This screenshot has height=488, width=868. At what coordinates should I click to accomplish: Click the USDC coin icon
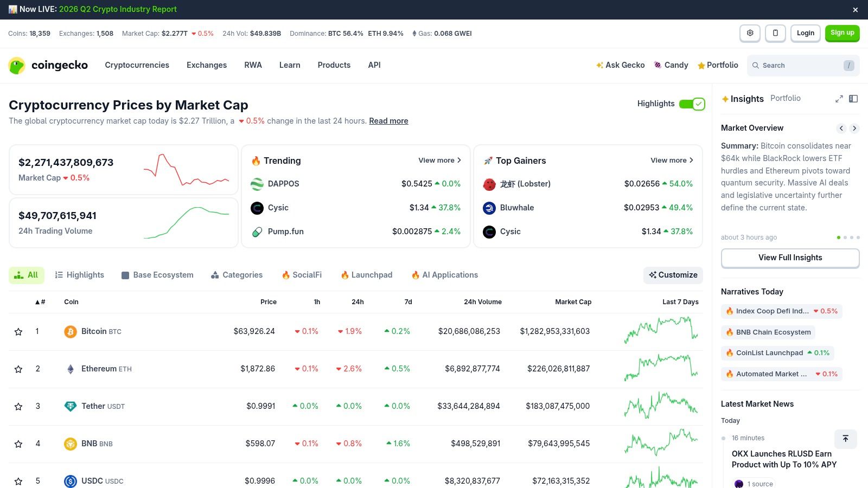[x=71, y=481]
